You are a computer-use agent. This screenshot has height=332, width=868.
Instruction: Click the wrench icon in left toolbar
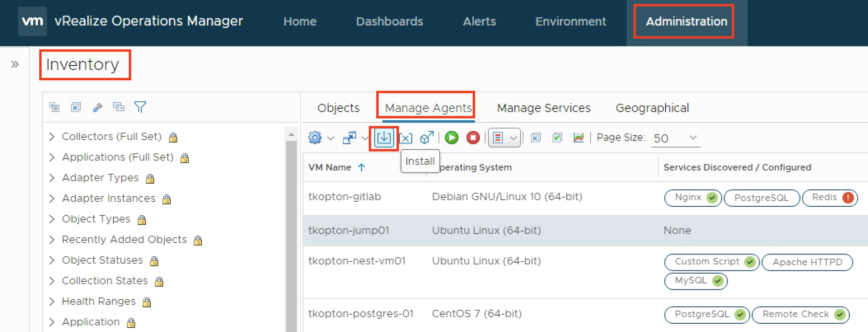pos(97,108)
